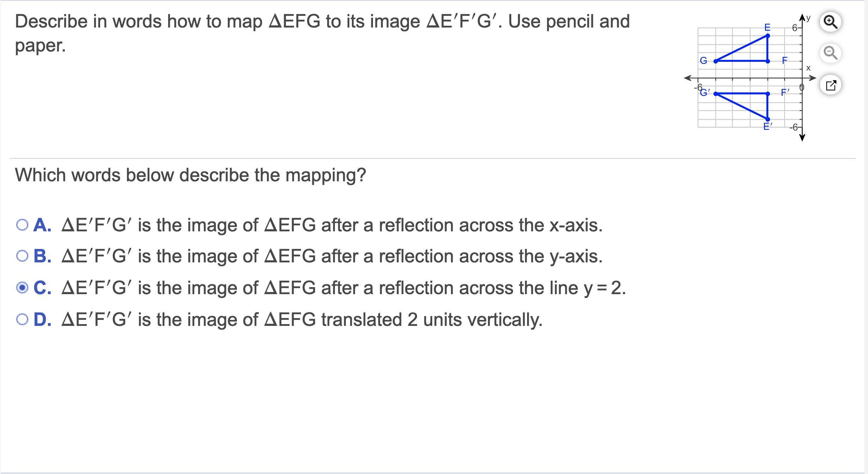
Task: Select radio button for option A
Action: pos(22,225)
